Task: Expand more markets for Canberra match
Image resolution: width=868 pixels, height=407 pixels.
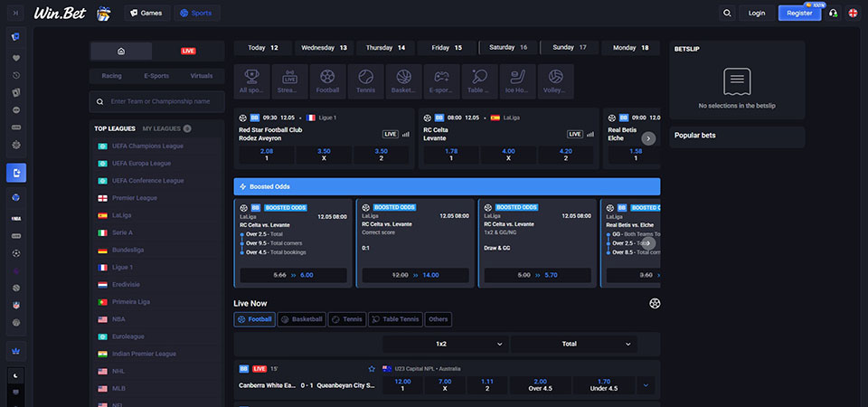Action: 646,385
